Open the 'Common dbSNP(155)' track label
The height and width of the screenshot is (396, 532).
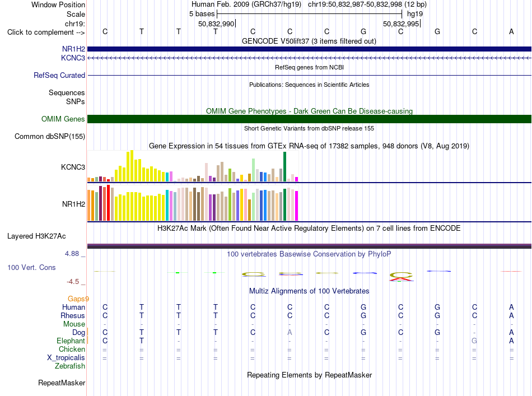(49, 137)
